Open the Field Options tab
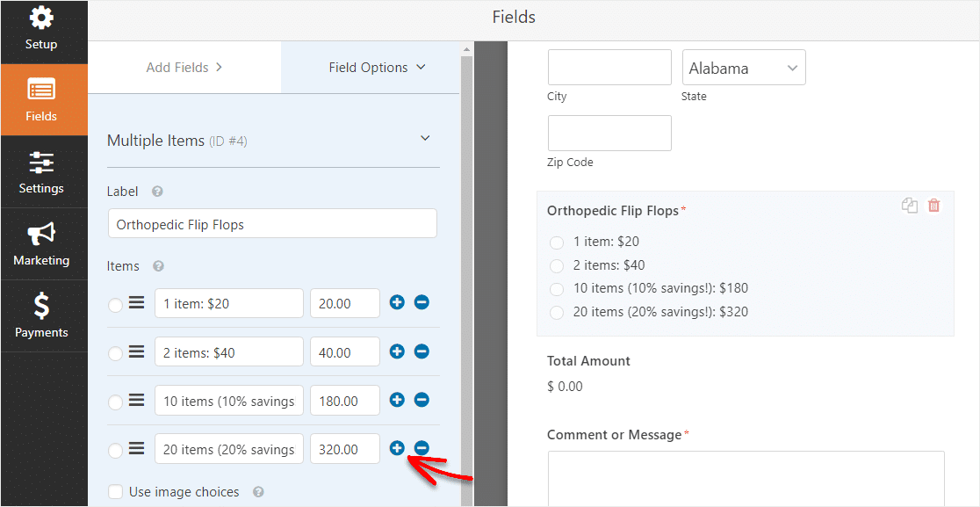 point(377,68)
